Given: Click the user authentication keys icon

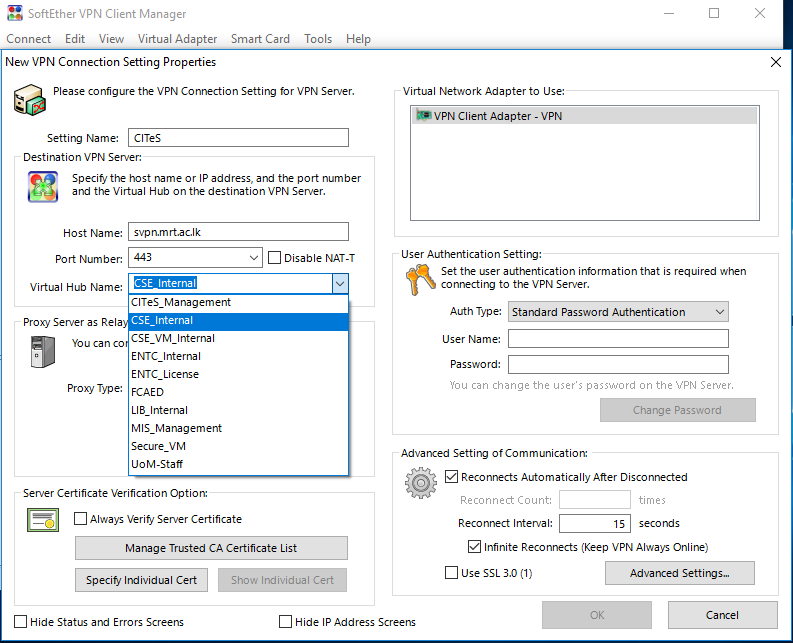Looking at the screenshot, I should point(420,280).
